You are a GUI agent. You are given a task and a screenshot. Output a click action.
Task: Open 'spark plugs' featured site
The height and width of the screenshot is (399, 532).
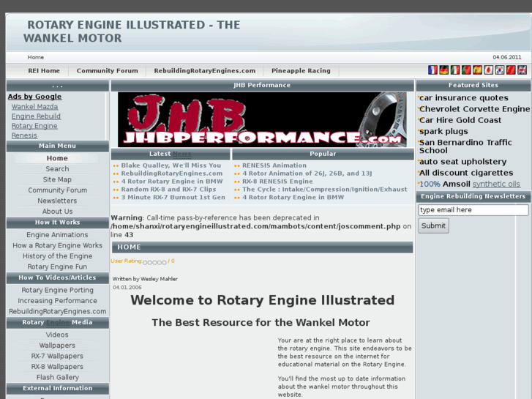click(x=443, y=132)
